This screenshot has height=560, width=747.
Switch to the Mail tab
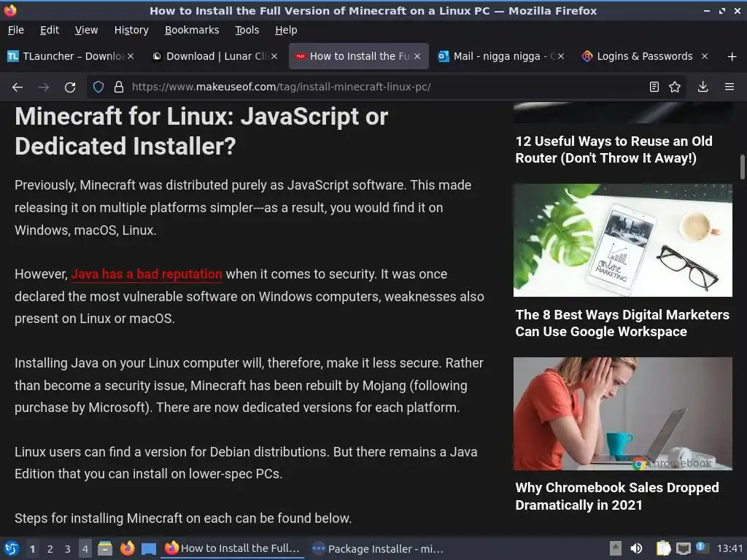(x=502, y=56)
